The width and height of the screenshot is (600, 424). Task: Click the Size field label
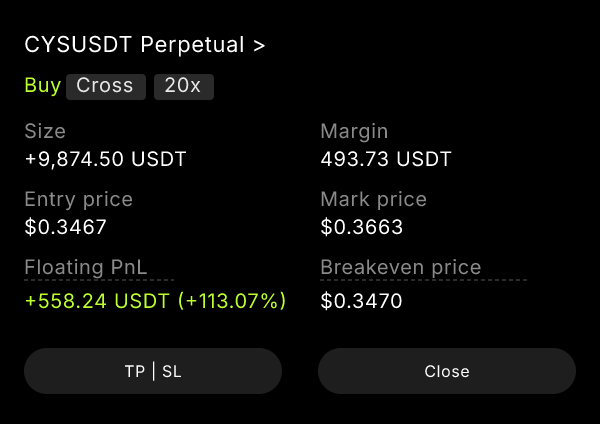(x=45, y=132)
